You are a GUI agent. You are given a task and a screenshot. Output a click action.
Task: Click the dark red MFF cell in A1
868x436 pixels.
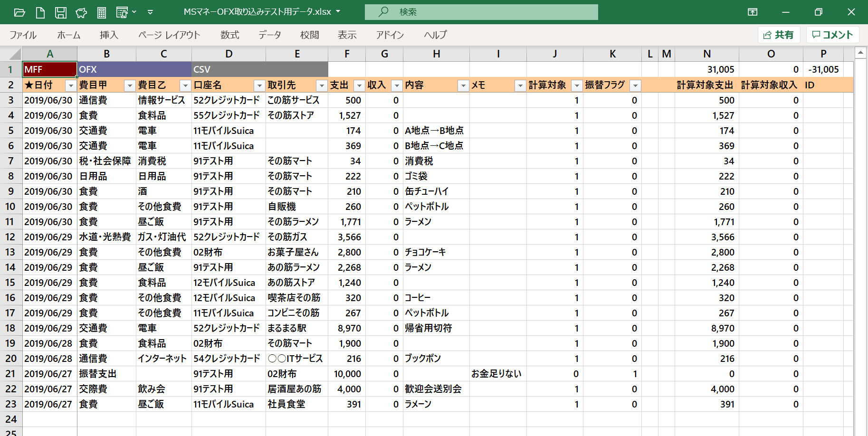click(50, 69)
